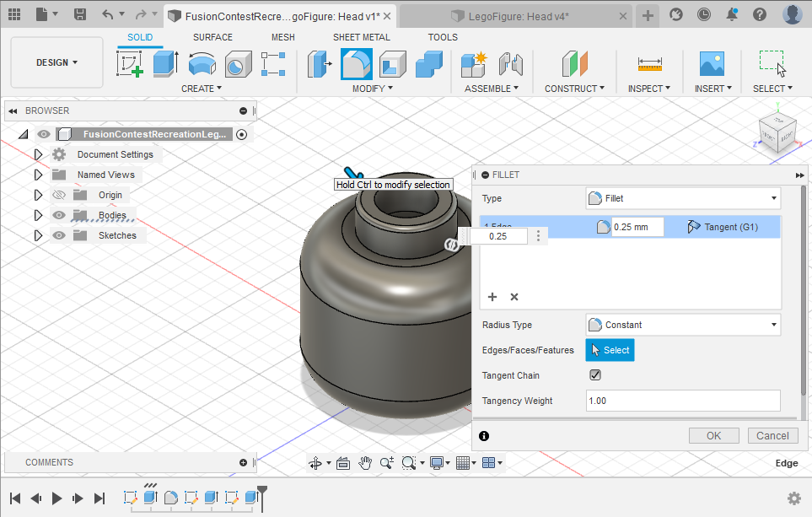Open the job status clock icon
Viewport: 812px width, 517px height.
coord(704,14)
